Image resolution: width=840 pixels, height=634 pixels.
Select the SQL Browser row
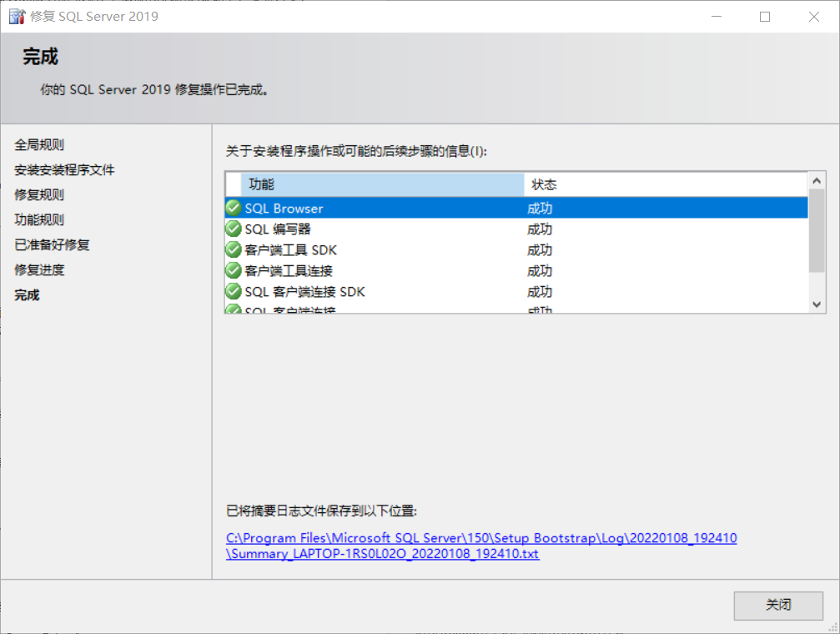coord(516,208)
